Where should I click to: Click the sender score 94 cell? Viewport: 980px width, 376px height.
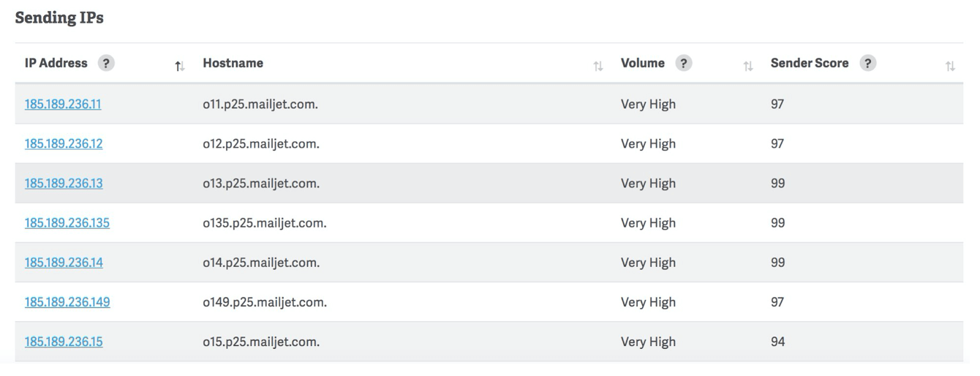click(x=777, y=341)
